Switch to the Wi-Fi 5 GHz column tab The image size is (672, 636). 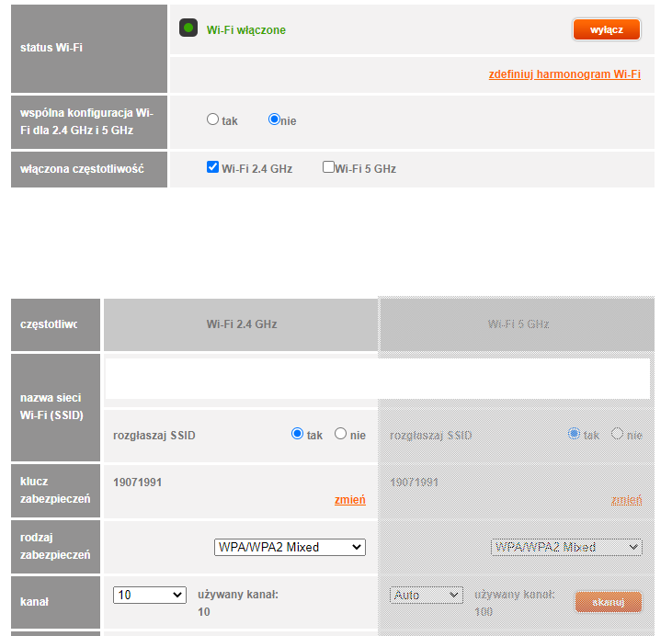(518, 324)
